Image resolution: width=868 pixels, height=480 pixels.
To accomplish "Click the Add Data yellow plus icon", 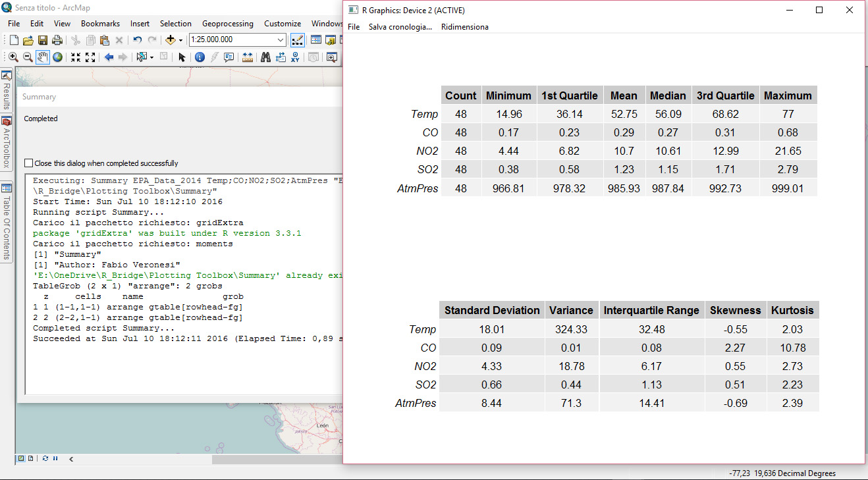I will coord(170,40).
